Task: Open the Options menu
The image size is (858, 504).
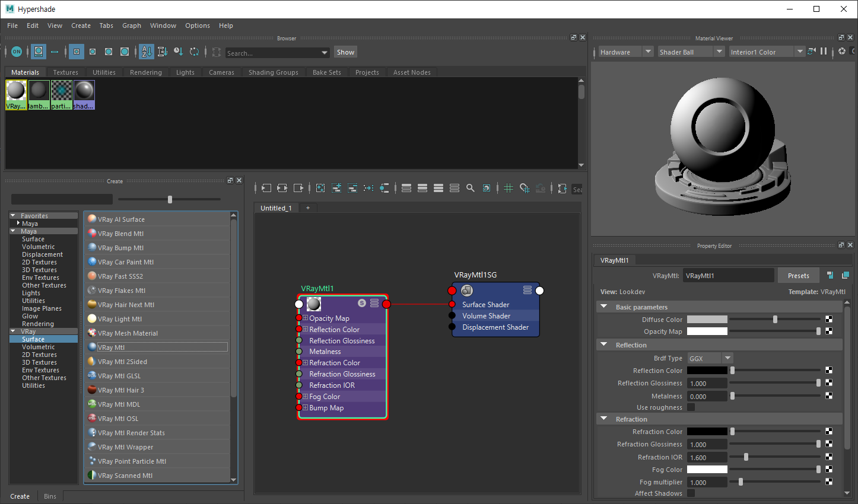Action: tap(198, 25)
